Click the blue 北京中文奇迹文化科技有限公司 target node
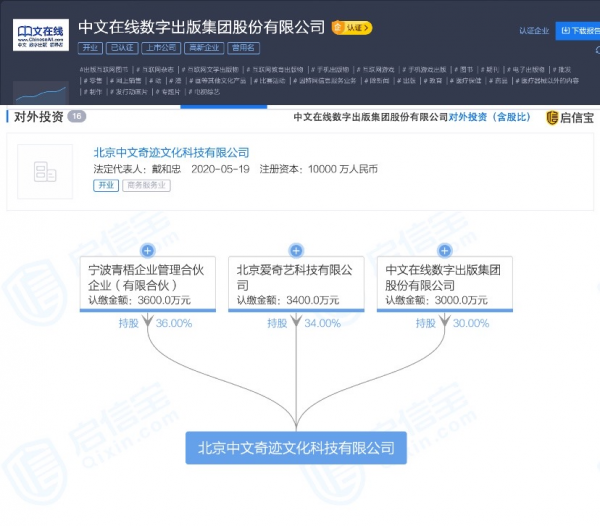Viewport: 600px width, 526px height. (296, 448)
